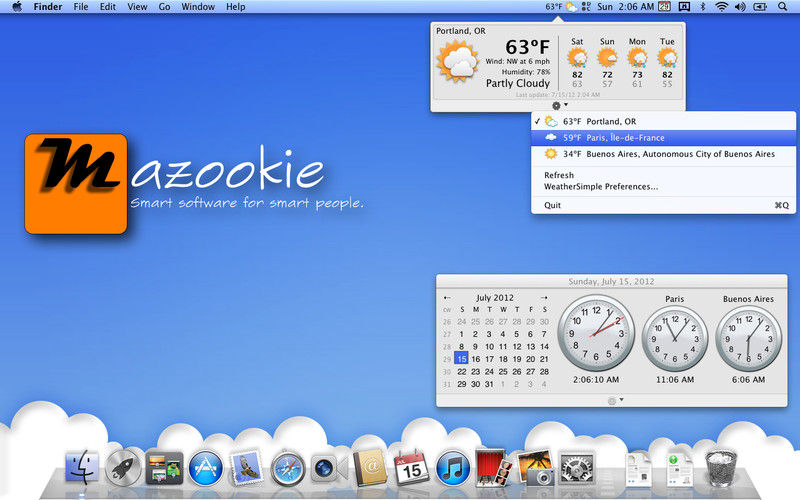The image size is (800, 500).
Task: Select July 16 in the calendar
Action: click(x=476, y=359)
